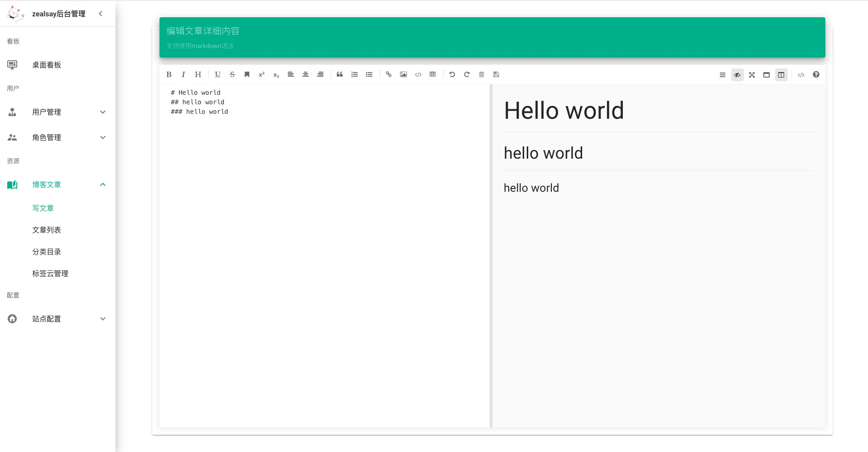Go to 分类目录 page

(x=47, y=252)
